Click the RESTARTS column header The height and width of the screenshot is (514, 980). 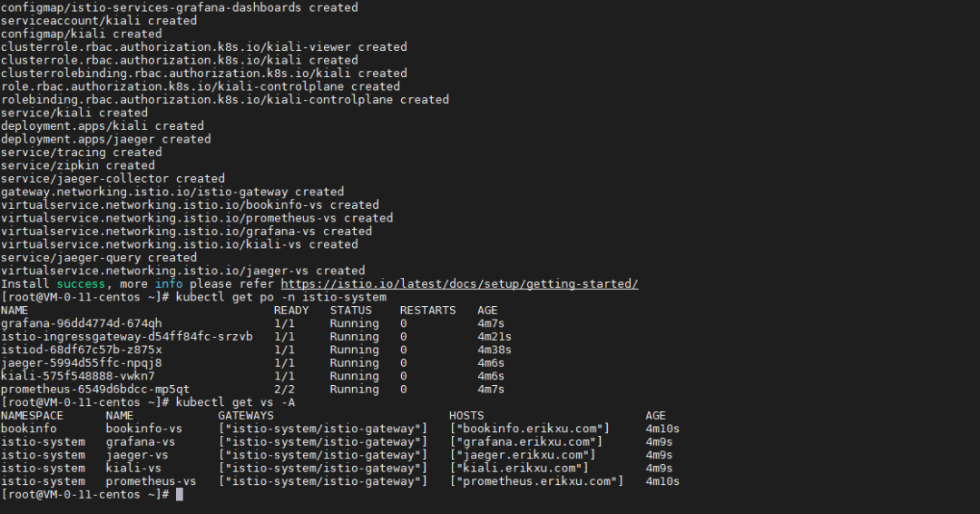point(427,311)
